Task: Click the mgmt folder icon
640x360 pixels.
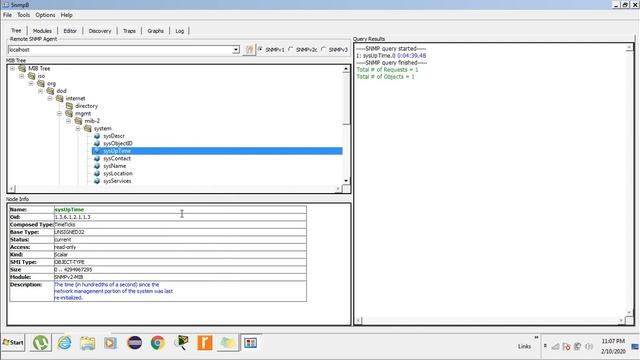Action: coord(69,113)
